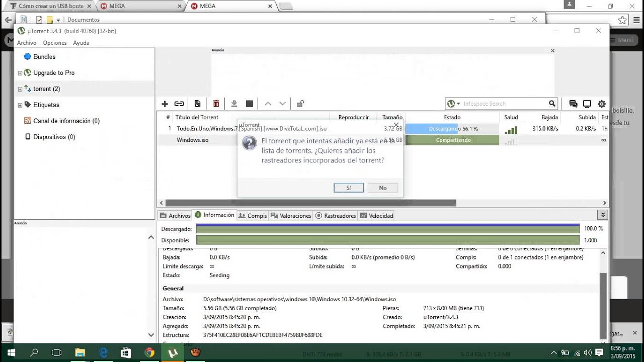Switch to the Rastreadores tab
Screen dimensions: 644x362
pyautogui.click(x=336, y=216)
